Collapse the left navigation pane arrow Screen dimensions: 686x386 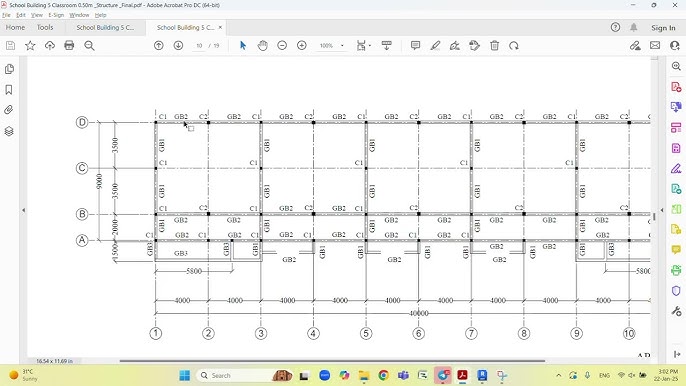tap(24, 210)
